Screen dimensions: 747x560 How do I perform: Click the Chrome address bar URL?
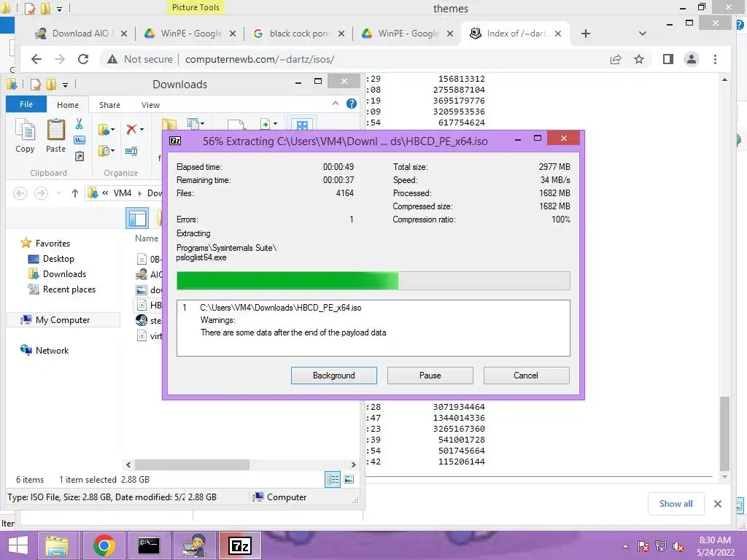(x=260, y=59)
